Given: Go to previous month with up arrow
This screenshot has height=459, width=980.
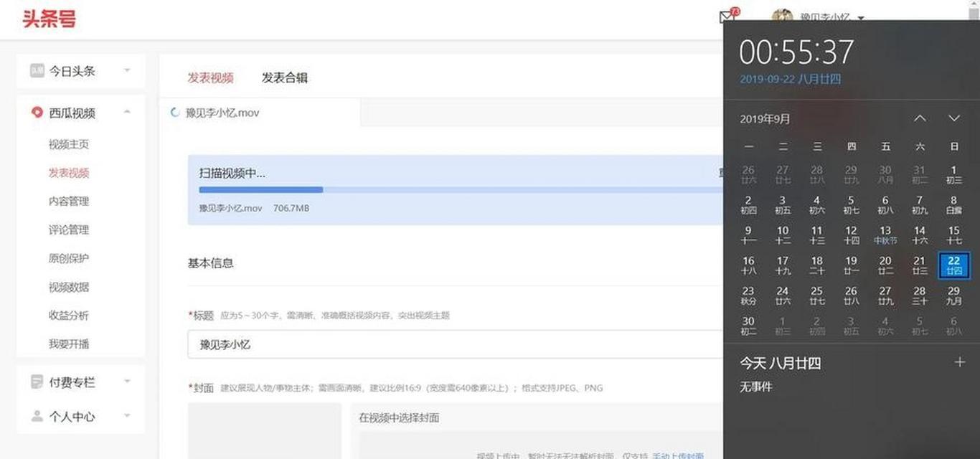Looking at the screenshot, I should (x=920, y=118).
